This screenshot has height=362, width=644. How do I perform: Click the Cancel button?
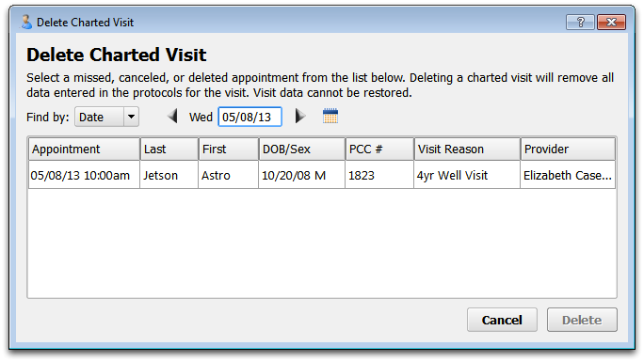pos(502,320)
